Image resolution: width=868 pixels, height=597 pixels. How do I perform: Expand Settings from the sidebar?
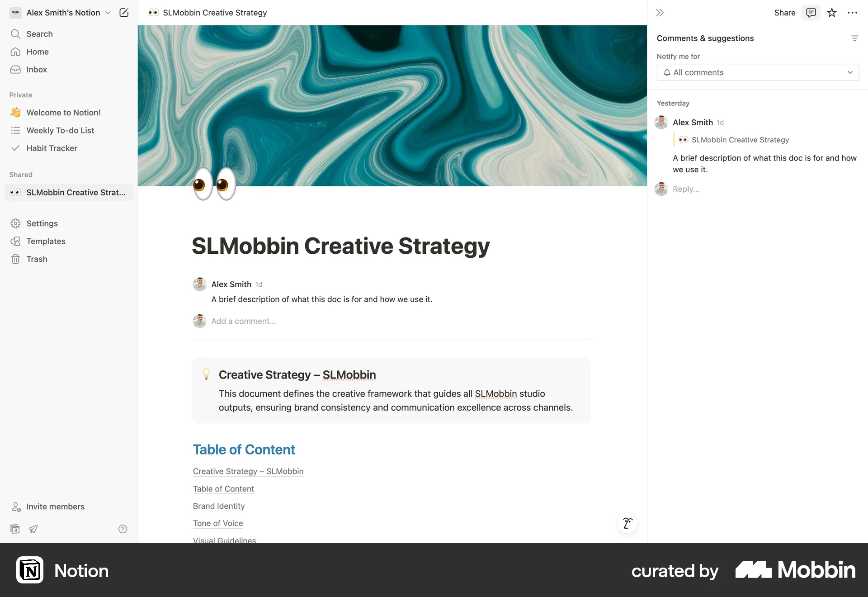click(x=42, y=223)
